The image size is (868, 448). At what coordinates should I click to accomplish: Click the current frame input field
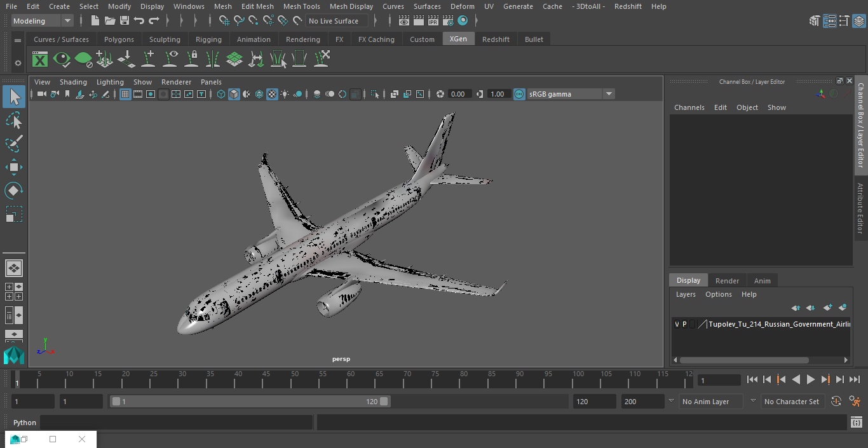[719, 380]
